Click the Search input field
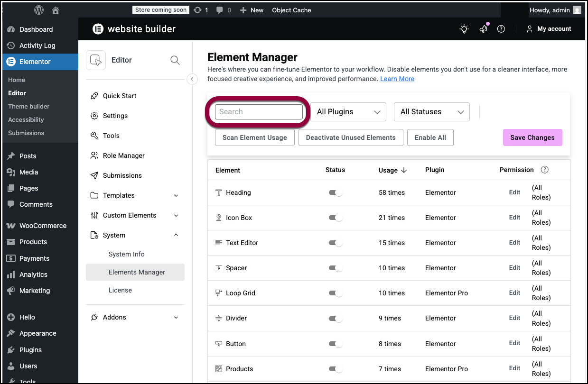The height and width of the screenshot is (384, 588). point(259,112)
